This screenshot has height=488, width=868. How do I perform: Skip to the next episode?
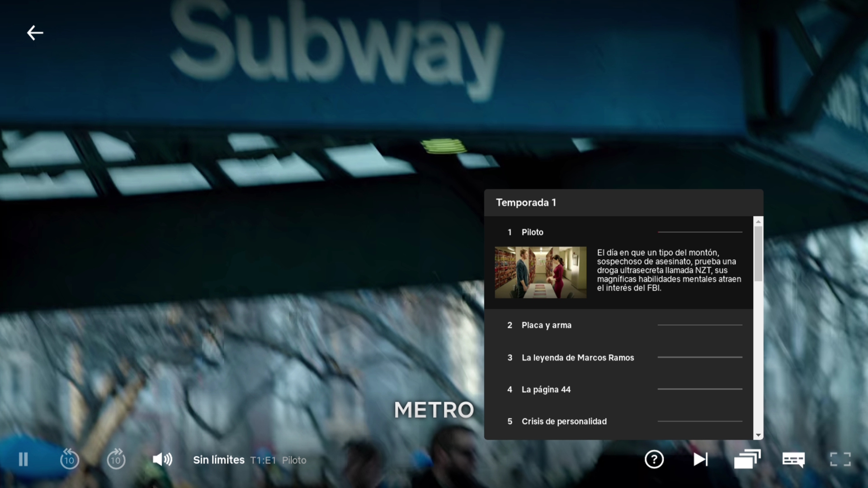tap(700, 460)
